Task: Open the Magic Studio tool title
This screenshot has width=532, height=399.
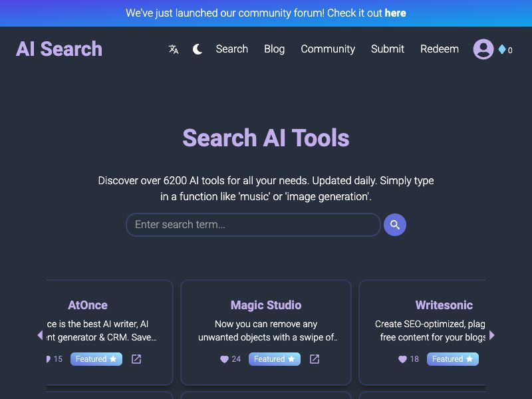Action: click(266, 305)
